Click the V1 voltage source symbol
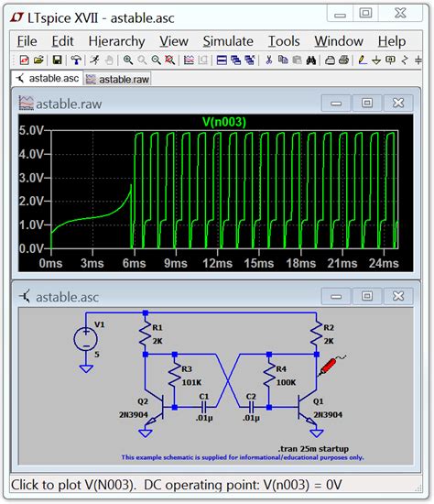The height and width of the screenshot is (504, 434). tap(86, 339)
